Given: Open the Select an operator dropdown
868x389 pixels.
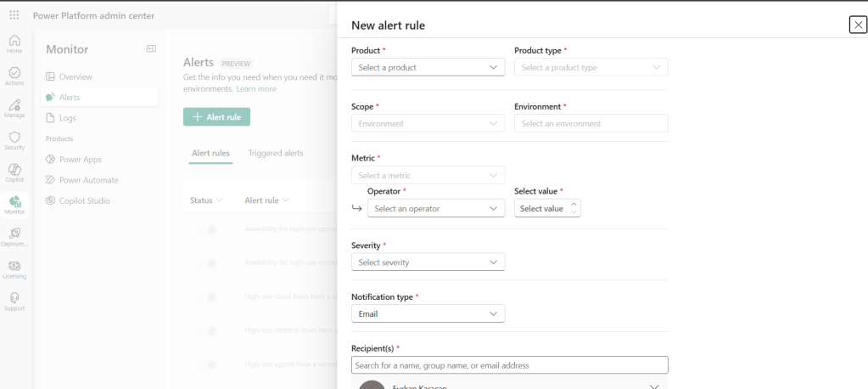Looking at the screenshot, I should [436, 208].
